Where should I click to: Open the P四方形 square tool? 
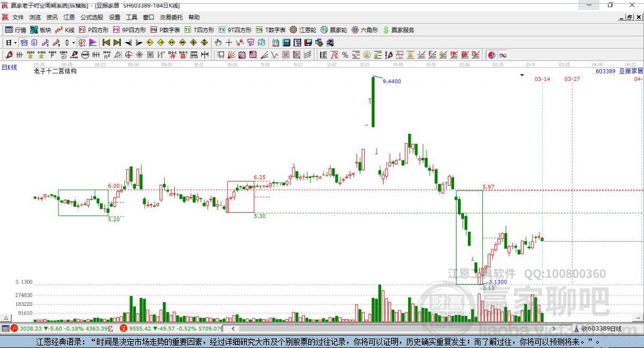pyautogui.click(x=94, y=30)
